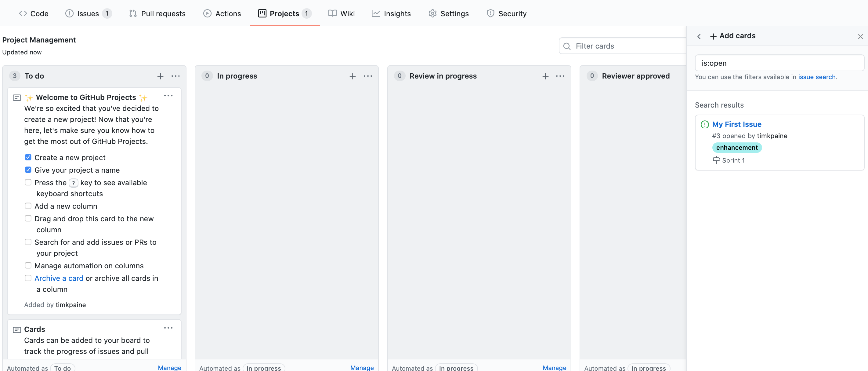The height and width of the screenshot is (371, 868).
Task: Open In progress column options menu
Action: click(x=368, y=76)
